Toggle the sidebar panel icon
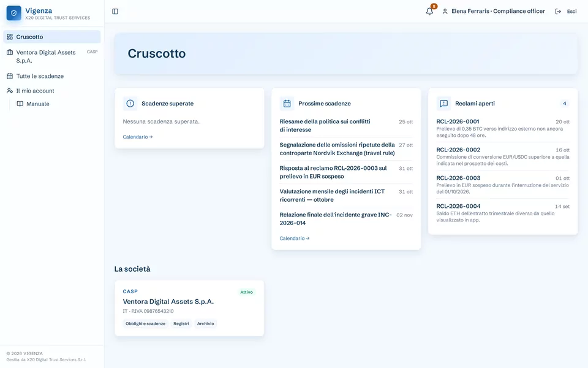 115,11
